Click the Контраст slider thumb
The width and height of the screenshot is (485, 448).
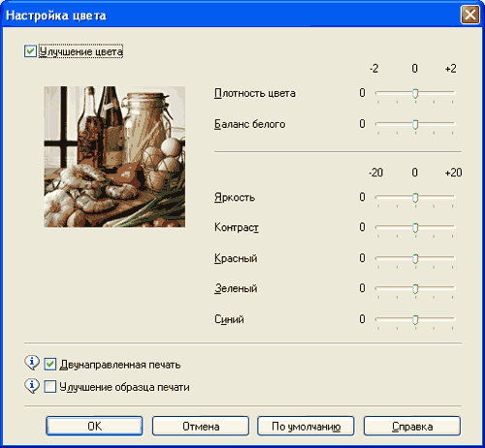415,228
